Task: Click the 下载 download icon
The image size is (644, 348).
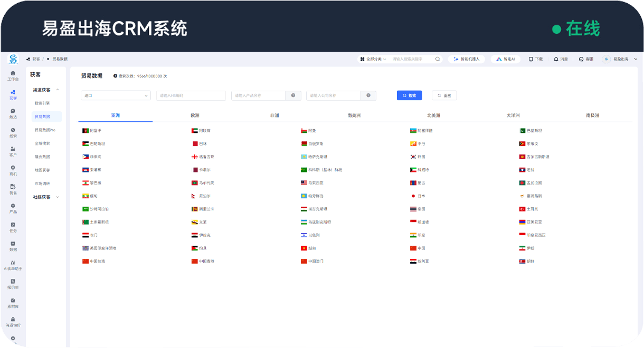Action: [535, 59]
